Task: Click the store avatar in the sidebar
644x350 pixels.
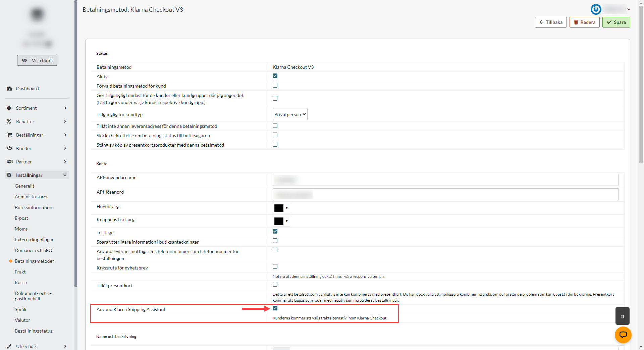Action: [37, 14]
